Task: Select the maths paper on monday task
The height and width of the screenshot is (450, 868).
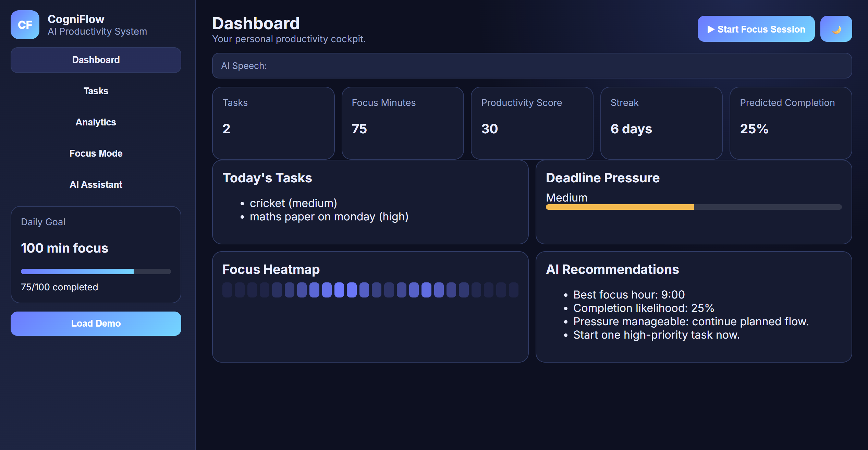Action: tap(329, 217)
